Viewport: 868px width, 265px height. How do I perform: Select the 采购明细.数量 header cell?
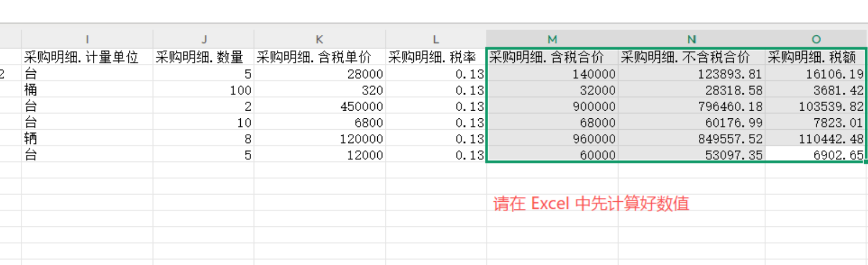click(204, 57)
